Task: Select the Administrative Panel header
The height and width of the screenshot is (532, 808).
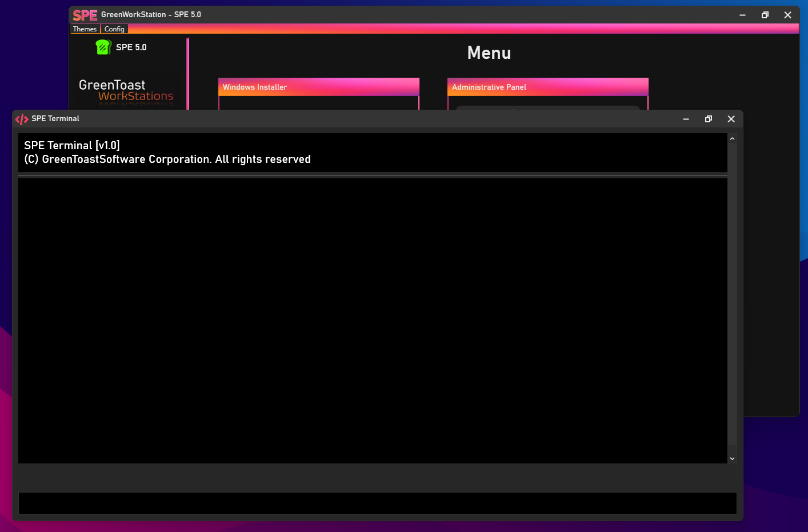Action: pos(547,87)
